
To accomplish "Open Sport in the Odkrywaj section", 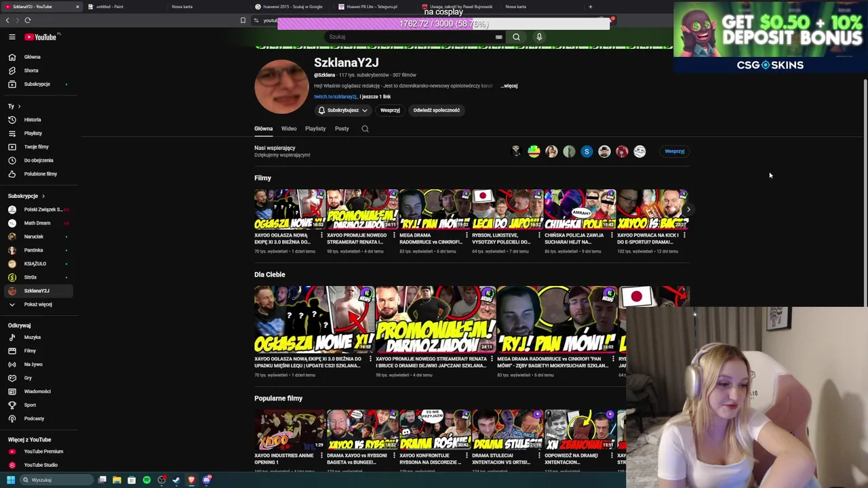I will coord(30,405).
